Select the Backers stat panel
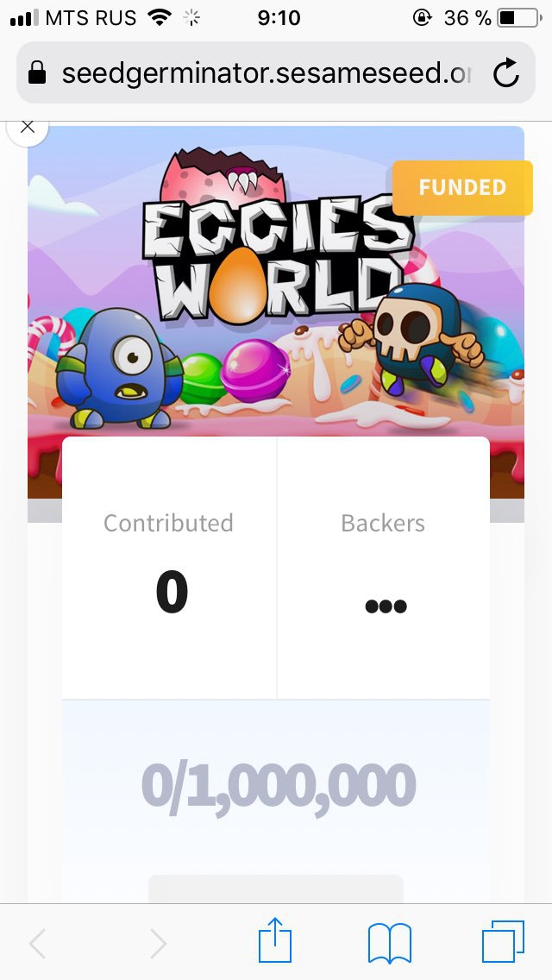Image resolution: width=552 pixels, height=980 pixels. click(383, 568)
